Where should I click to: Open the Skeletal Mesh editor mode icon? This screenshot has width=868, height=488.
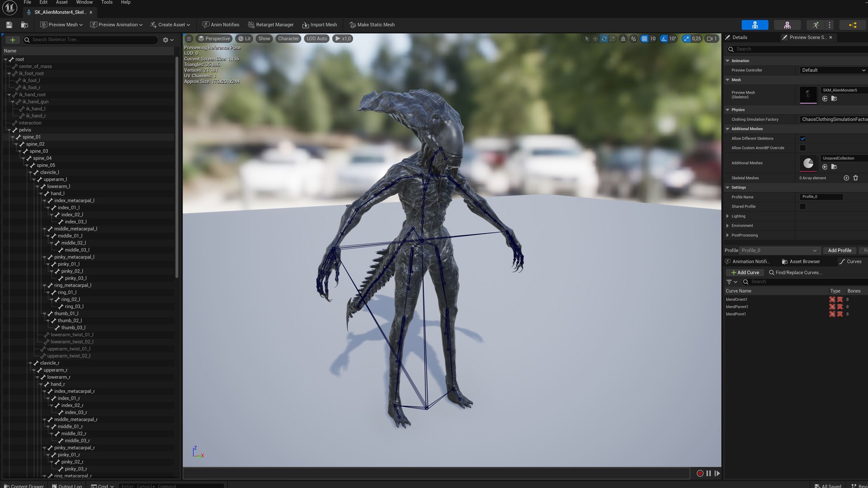(787, 25)
